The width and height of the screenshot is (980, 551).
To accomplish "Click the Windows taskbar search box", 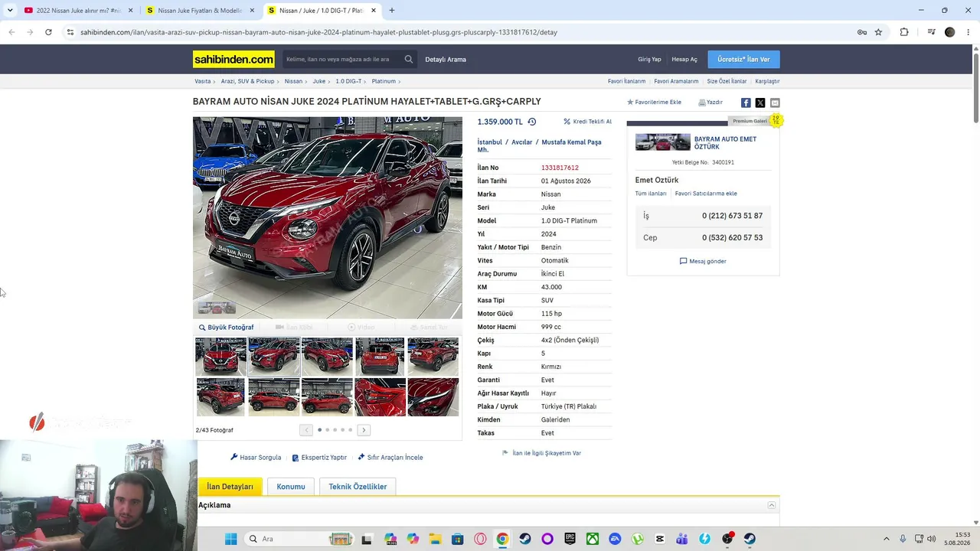I will pyautogui.click(x=299, y=539).
